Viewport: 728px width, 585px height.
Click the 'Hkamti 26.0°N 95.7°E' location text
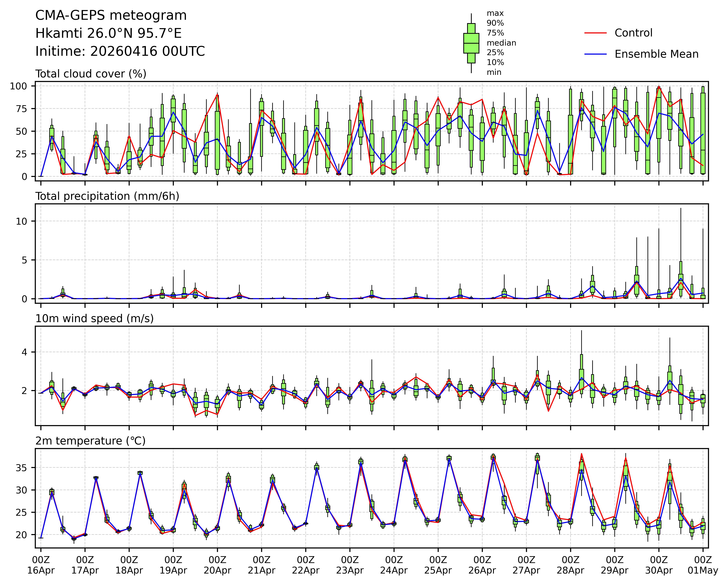[108, 33]
